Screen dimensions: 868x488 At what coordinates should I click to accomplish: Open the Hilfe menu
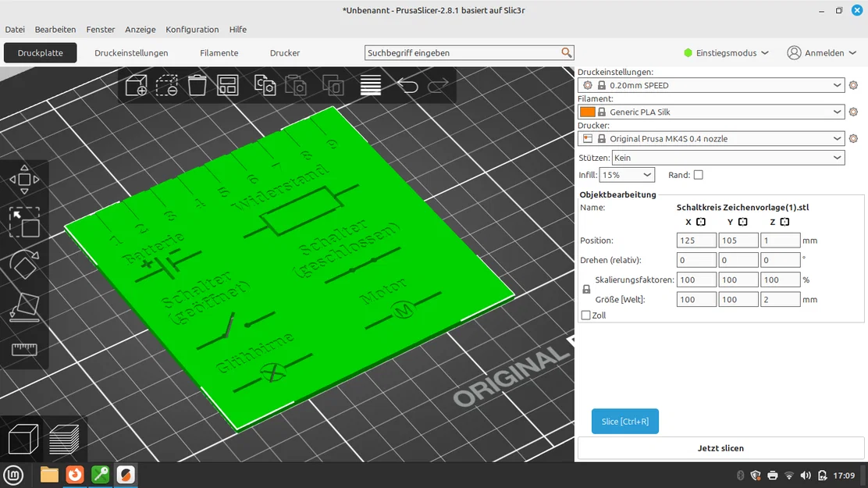(x=238, y=30)
